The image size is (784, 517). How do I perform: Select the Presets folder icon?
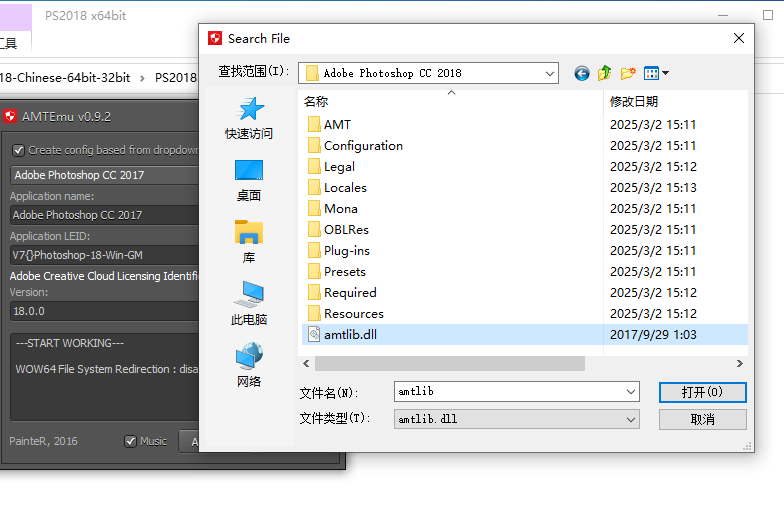[x=314, y=272]
